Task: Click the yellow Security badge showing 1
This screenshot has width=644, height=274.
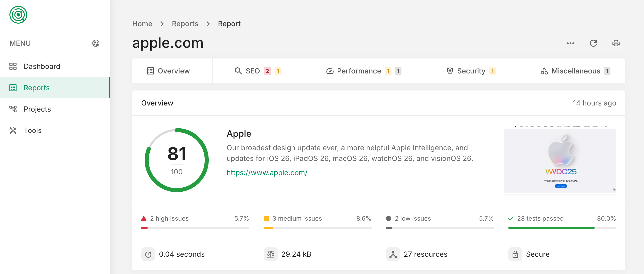Action: coord(492,71)
